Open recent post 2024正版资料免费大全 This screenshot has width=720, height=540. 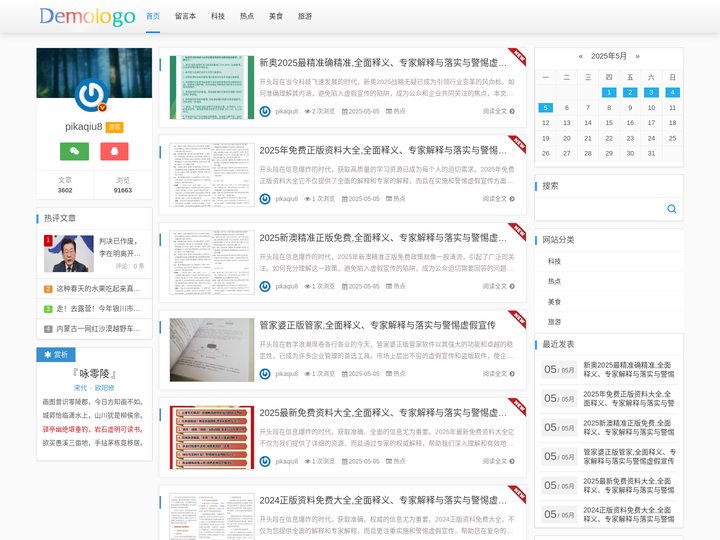tap(629, 514)
